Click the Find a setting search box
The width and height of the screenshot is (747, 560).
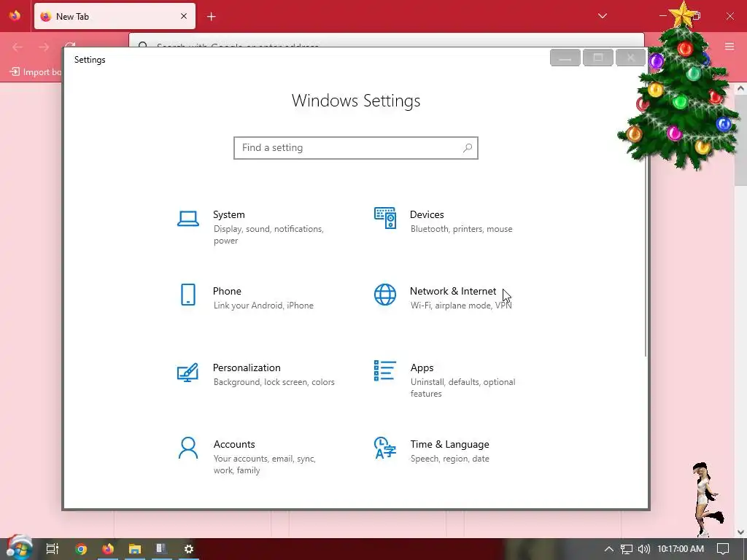click(356, 148)
